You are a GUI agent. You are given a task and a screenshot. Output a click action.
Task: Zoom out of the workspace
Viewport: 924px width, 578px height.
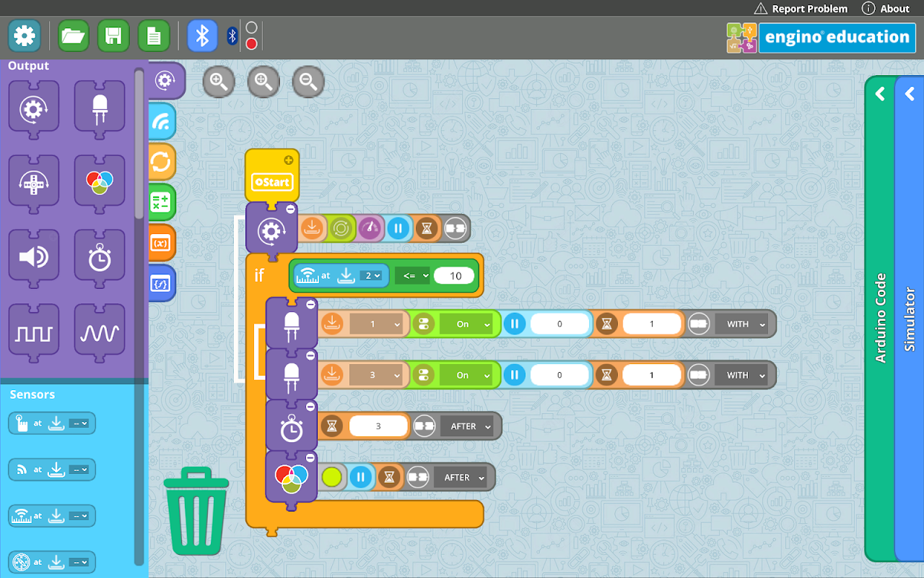coord(308,82)
